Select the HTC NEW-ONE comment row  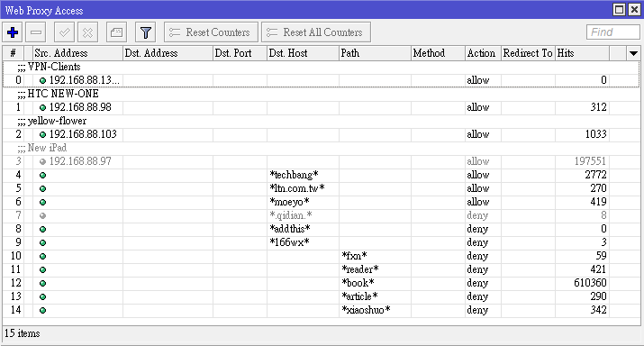pos(321,94)
